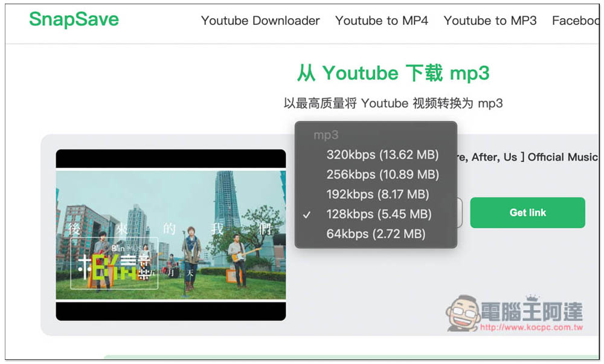Click the cartoon mascot watermark icon
This screenshot has height=364, width=604.
(x=462, y=313)
